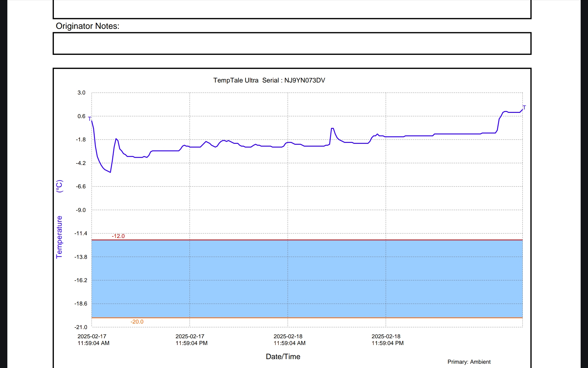Click the -11.4 y-axis value
588x368 pixels.
81,233
